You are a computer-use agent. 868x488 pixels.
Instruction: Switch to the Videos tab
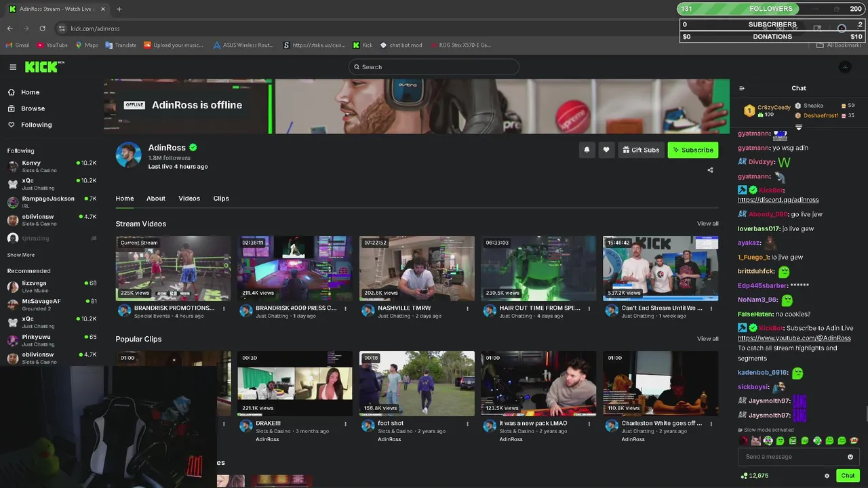pyautogui.click(x=189, y=199)
